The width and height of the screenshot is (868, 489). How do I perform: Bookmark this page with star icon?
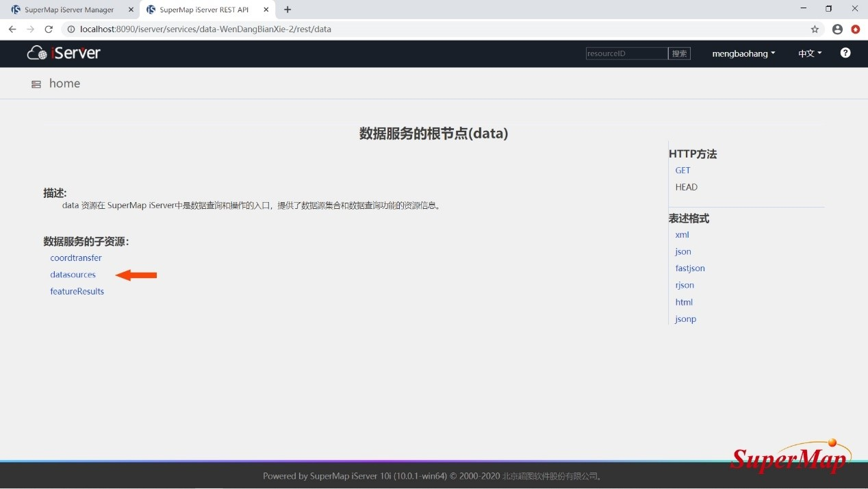tap(815, 29)
